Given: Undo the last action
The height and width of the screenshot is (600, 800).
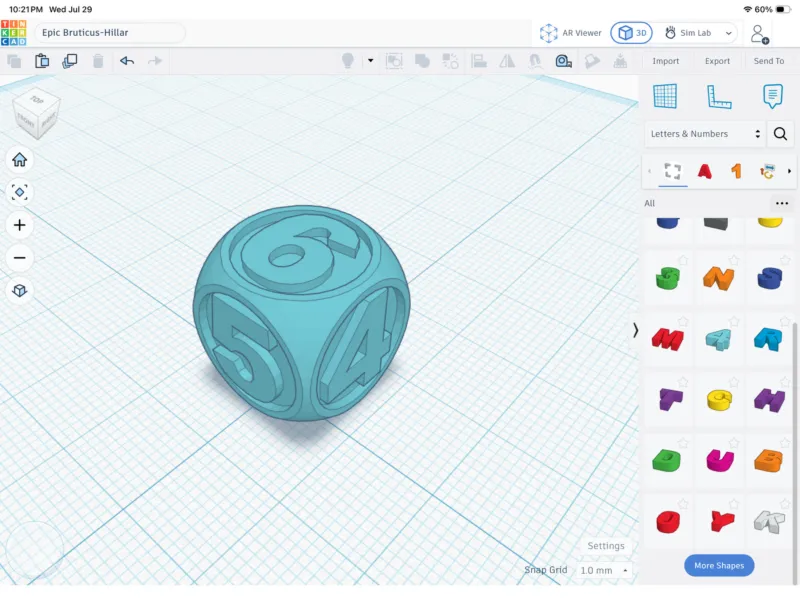Looking at the screenshot, I should [x=127, y=61].
